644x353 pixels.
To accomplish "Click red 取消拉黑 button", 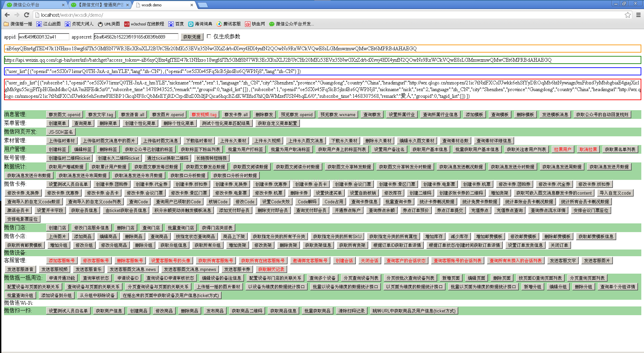I will pos(588,149).
